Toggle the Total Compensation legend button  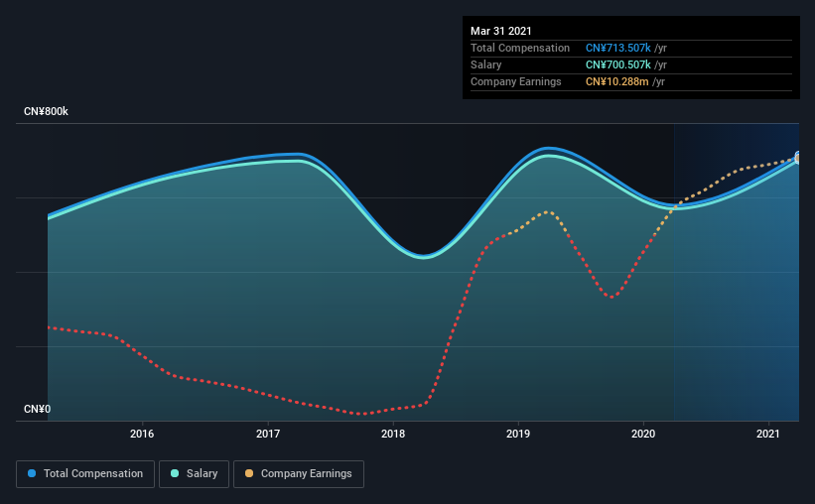click(85, 474)
